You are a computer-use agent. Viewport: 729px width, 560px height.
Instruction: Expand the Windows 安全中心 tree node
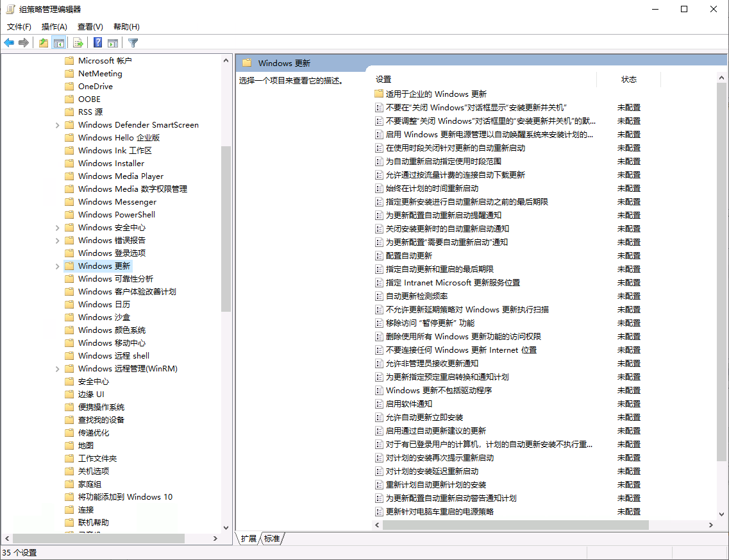(x=57, y=228)
